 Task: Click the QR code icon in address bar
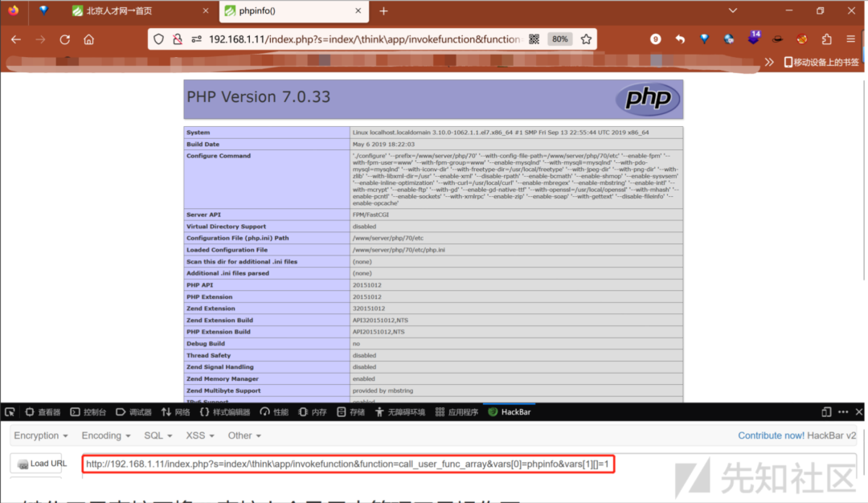point(534,39)
